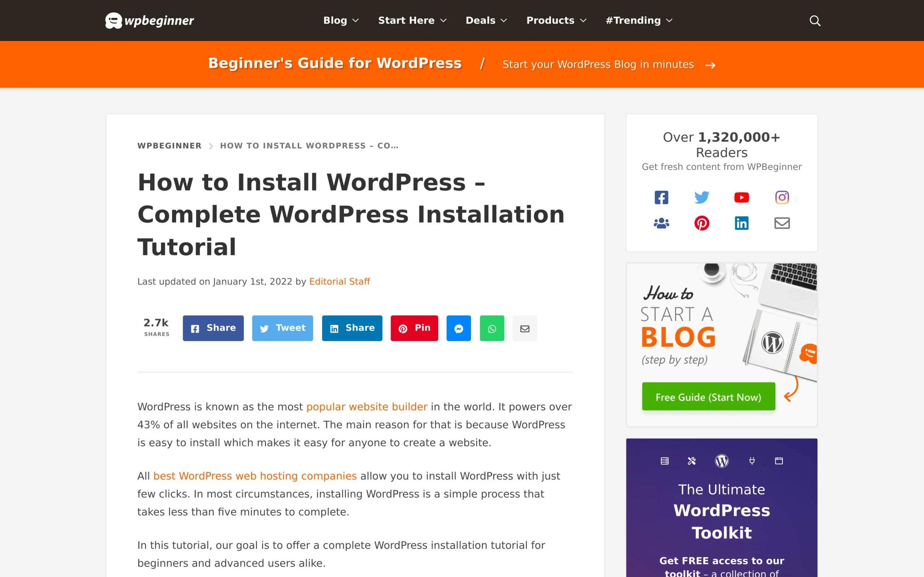Screen dimensions: 924x577
Task: Click the gray email share icon button
Action: tap(524, 328)
